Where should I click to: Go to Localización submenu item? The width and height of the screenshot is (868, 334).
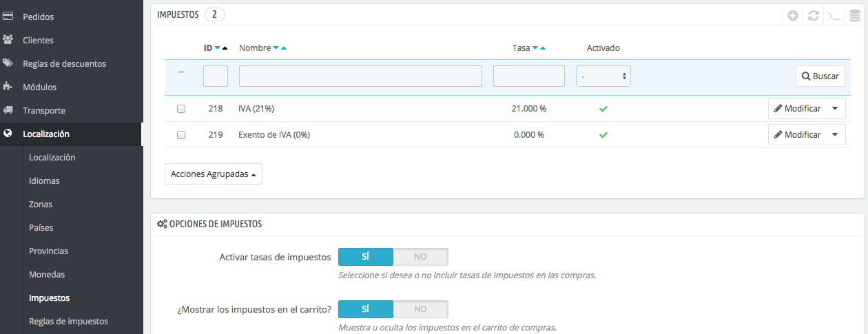pyautogui.click(x=52, y=158)
